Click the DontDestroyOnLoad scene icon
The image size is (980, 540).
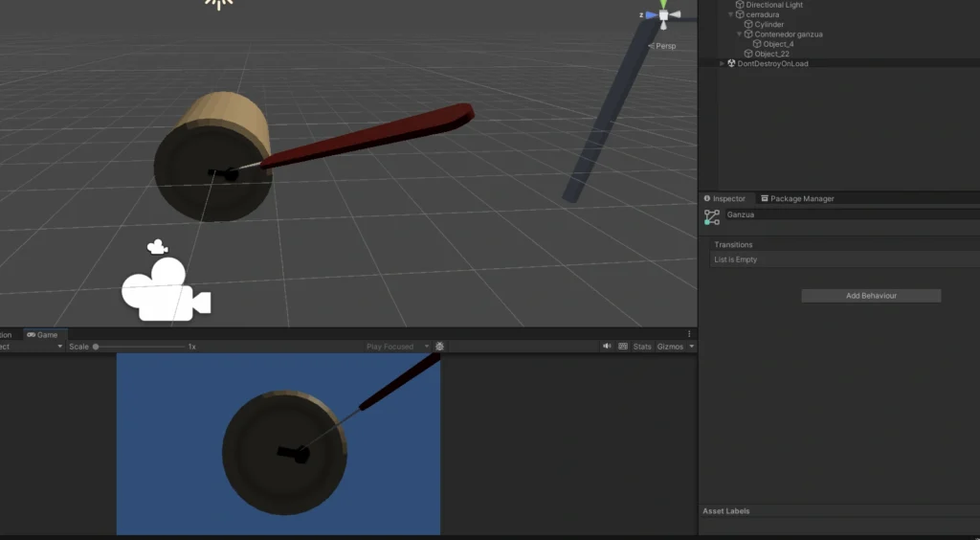click(x=731, y=63)
